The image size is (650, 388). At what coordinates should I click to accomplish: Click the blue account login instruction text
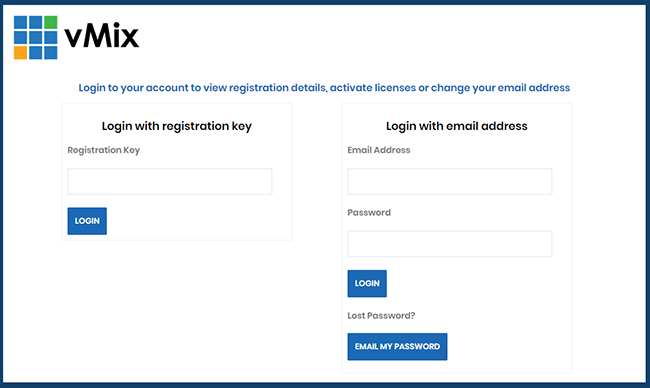tap(324, 88)
